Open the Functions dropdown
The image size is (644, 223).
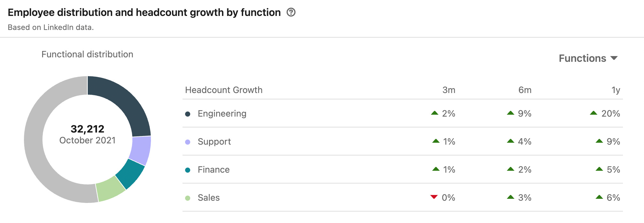tap(588, 58)
